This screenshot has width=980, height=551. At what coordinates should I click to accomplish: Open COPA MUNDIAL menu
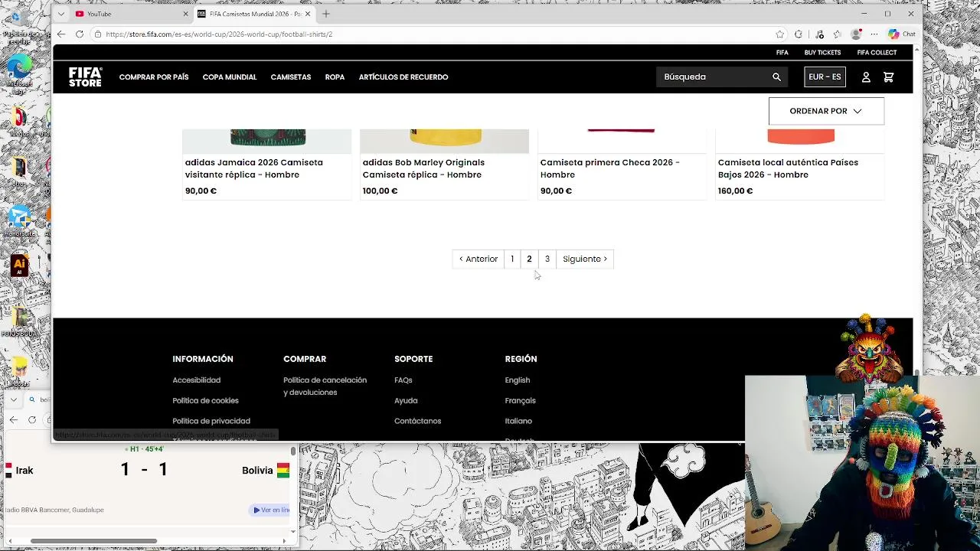coord(230,77)
